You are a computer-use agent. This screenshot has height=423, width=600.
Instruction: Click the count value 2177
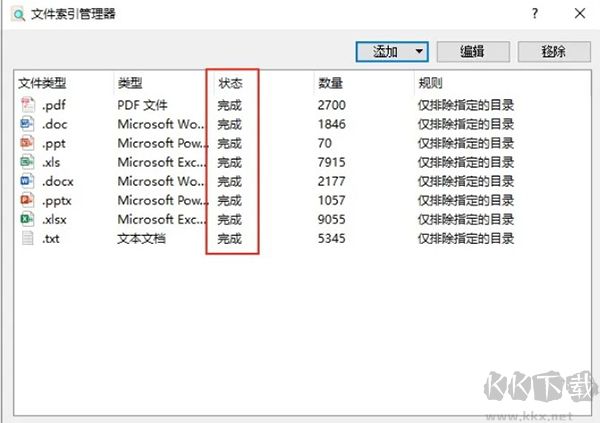pyautogui.click(x=331, y=181)
